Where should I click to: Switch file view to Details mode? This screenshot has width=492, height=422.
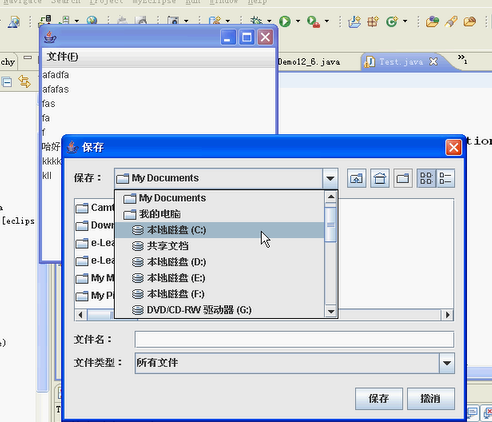pos(445,178)
